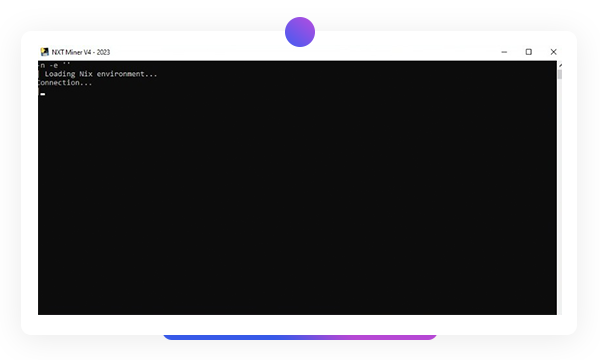Click the 'Connection...' console line
The image size is (600, 360).
(x=65, y=83)
